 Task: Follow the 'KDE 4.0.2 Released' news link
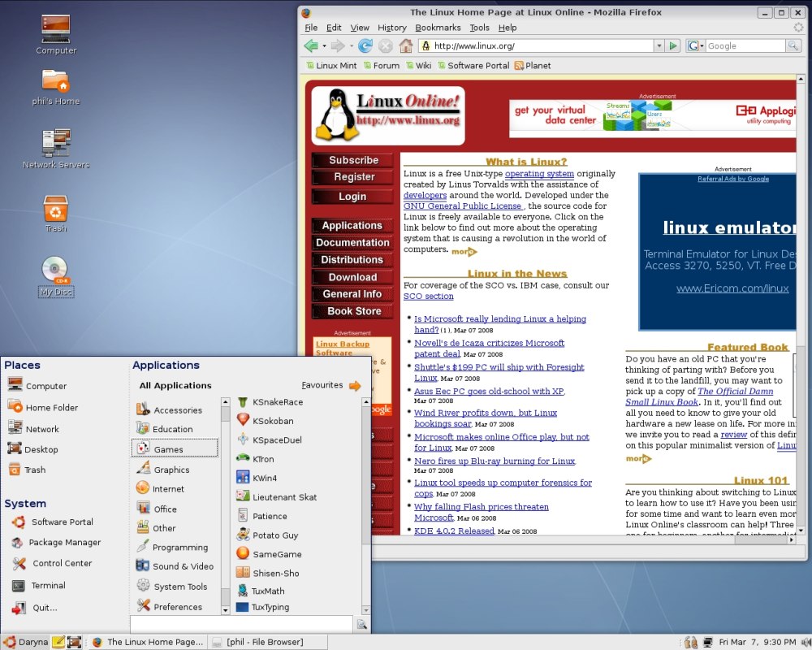454,531
